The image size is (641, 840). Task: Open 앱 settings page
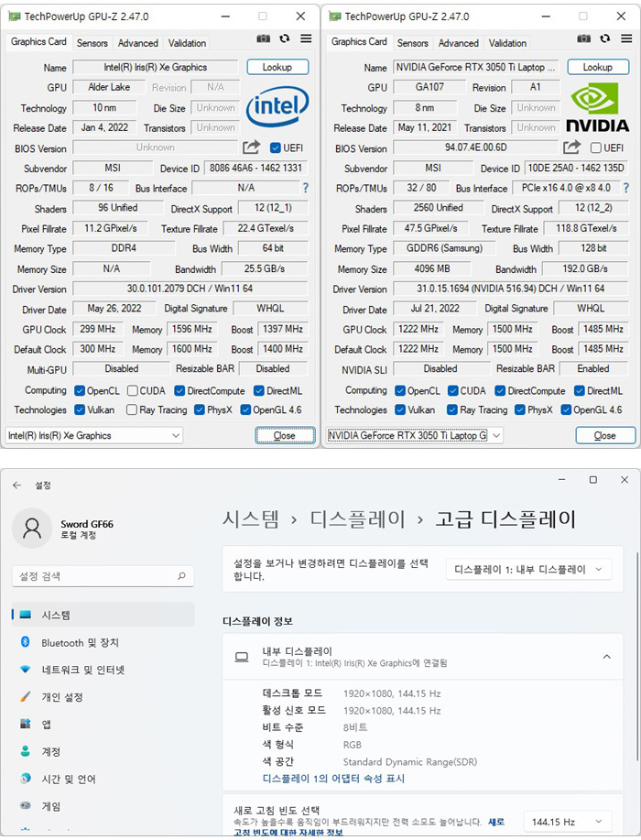tap(103, 725)
